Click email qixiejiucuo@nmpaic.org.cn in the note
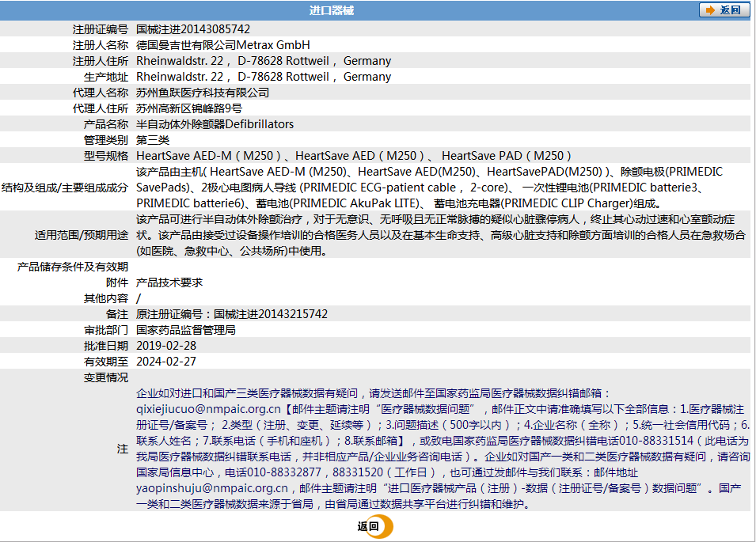The width and height of the screenshot is (756, 542). pyautogui.click(x=208, y=410)
